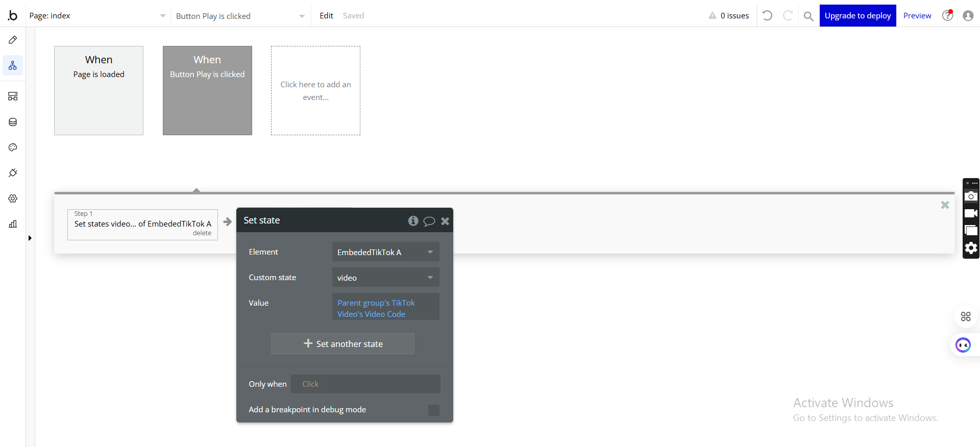The width and height of the screenshot is (980, 447).
Task: Click the Saved status text
Action: 354,16
